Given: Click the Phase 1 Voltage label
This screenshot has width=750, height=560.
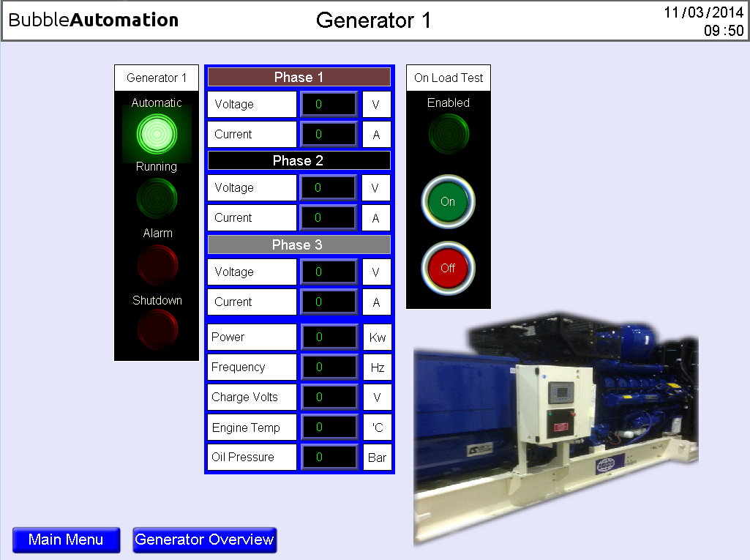Looking at the screenshot, I should 252,105.
